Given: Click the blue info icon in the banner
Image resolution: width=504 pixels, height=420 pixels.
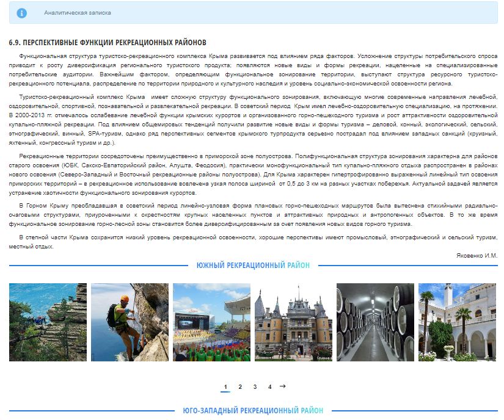Looking at the screenshot, I should click(x=22, y=13).
